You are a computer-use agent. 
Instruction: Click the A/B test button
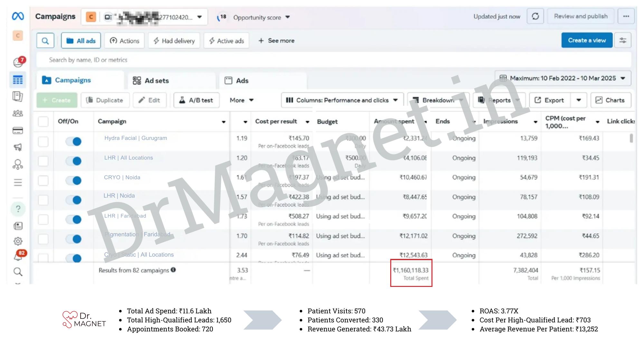pos(196,100)
